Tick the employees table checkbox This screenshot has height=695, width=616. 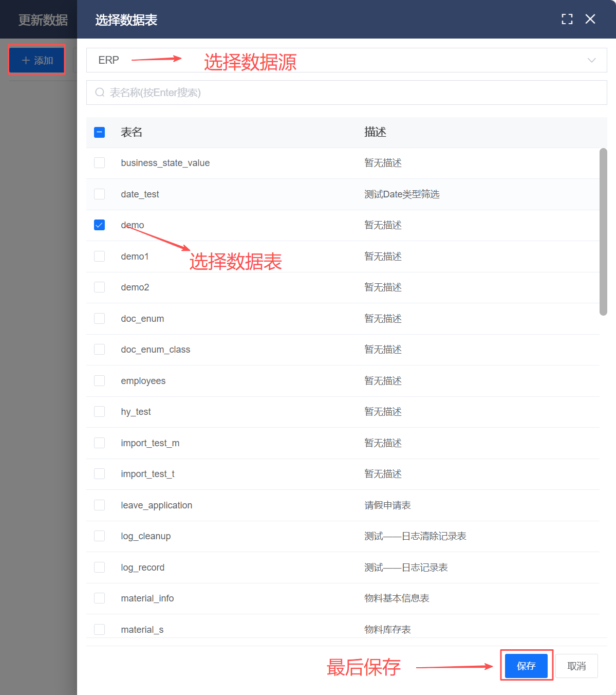(x=100, y=380)
